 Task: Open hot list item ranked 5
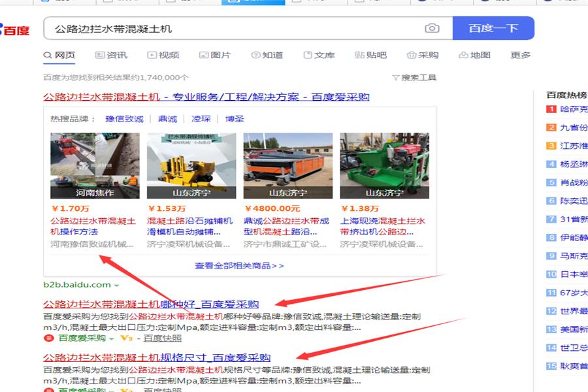click(x=567, y=183)
